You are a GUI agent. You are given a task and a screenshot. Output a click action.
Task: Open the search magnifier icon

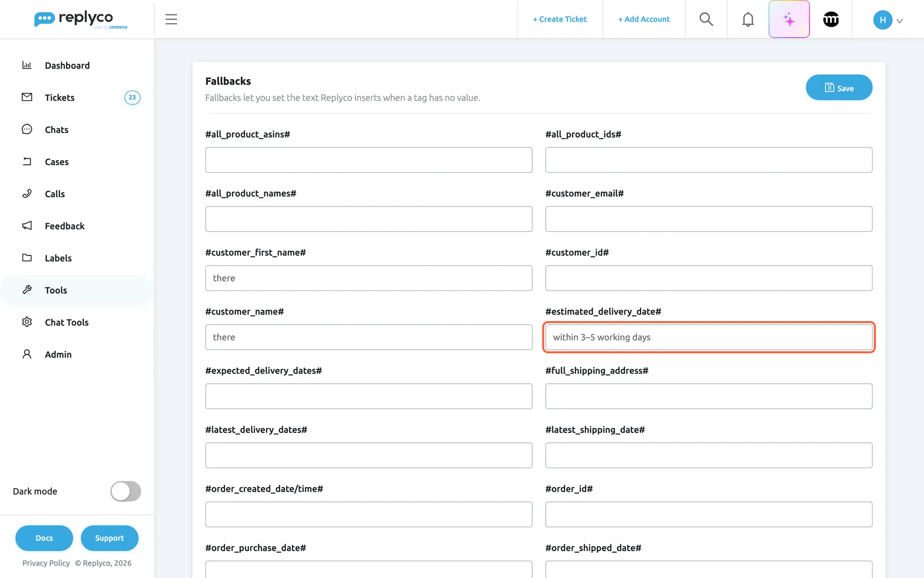click(x=706, y=20)
